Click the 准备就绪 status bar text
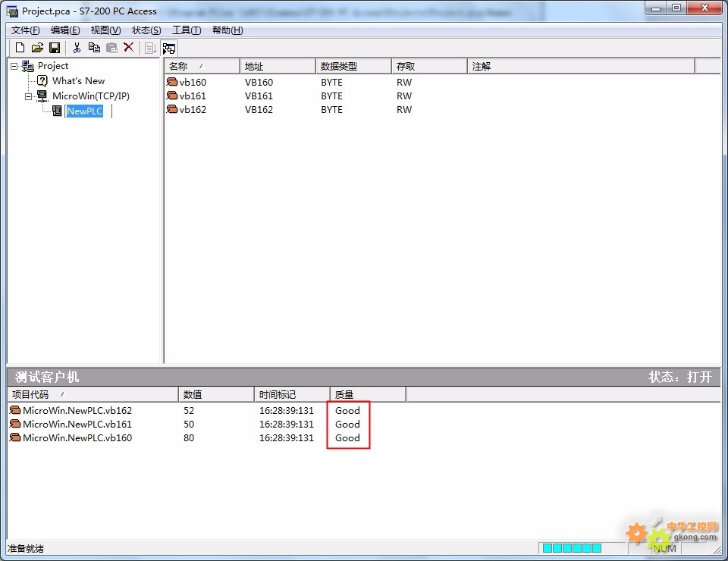 point(26,548)
